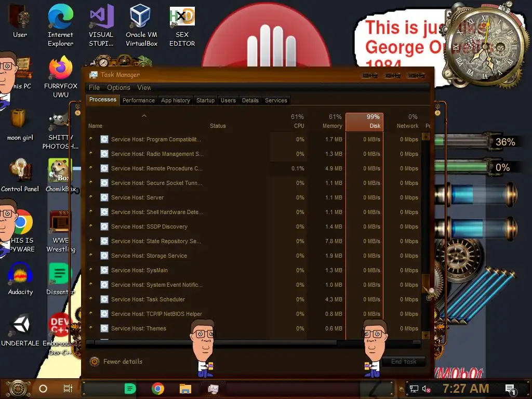Open notification center icon
Image resolution: width=532 pixels, height=399 pixels.
click(511, 389)
